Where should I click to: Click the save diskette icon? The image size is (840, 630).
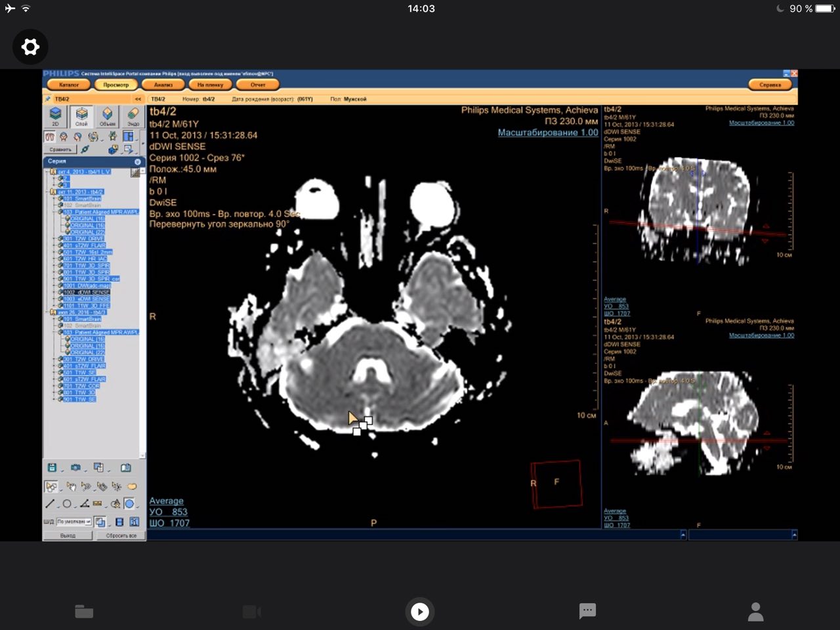(52, 467)
